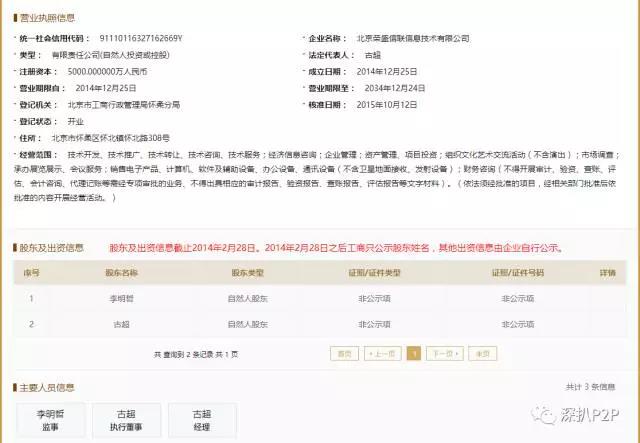Click 自然人股东 in the 李明哲 row

(248, 298)
